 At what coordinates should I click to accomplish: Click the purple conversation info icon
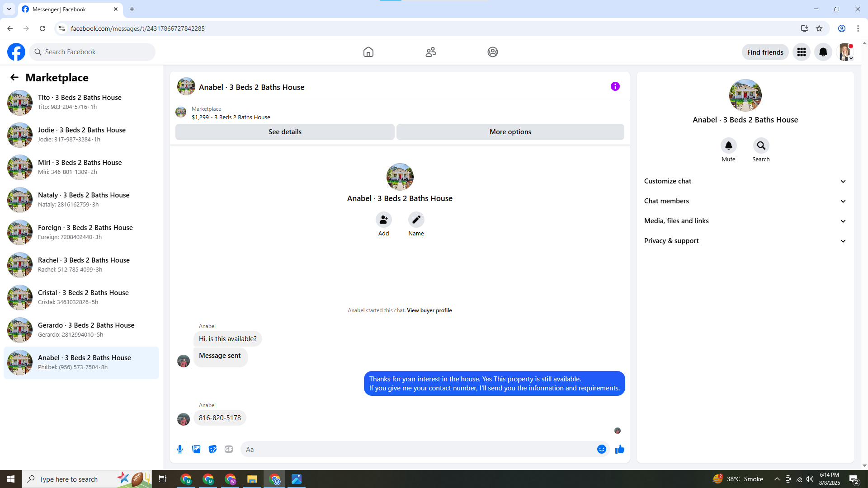(x=615, y=86)
